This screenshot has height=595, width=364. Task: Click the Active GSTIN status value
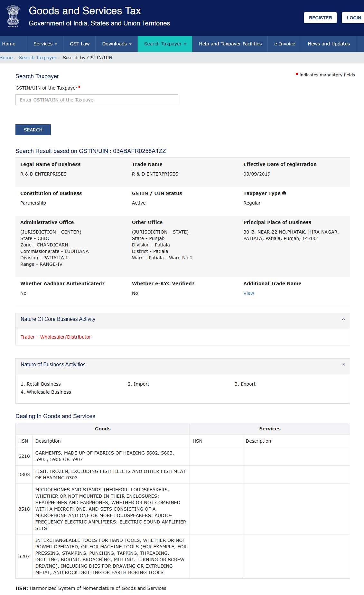pyautogui.click(x=139, y=203)
